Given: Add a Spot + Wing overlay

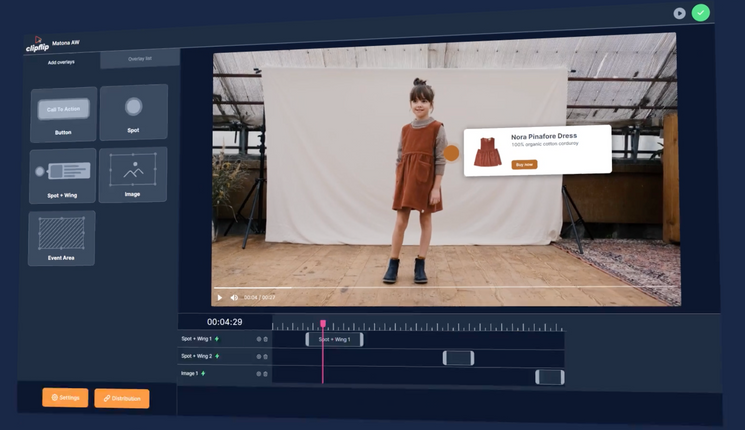Looking at the screenshot, I should [62, 176].
